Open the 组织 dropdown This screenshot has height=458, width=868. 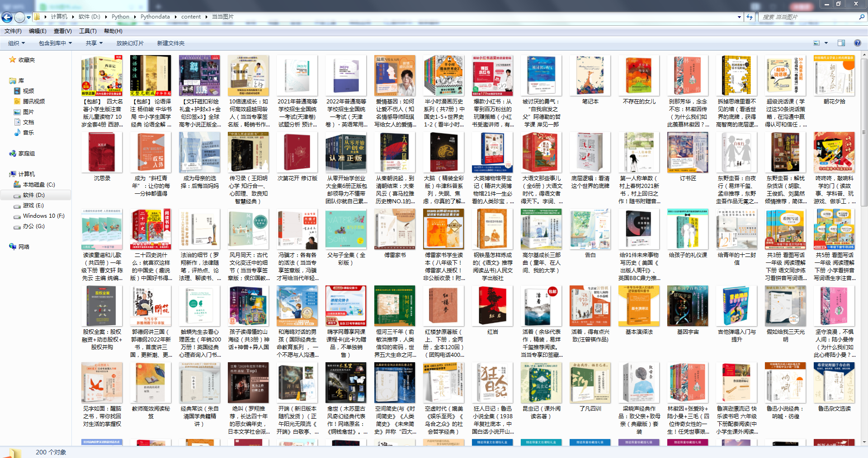click(x=16, y=43)
